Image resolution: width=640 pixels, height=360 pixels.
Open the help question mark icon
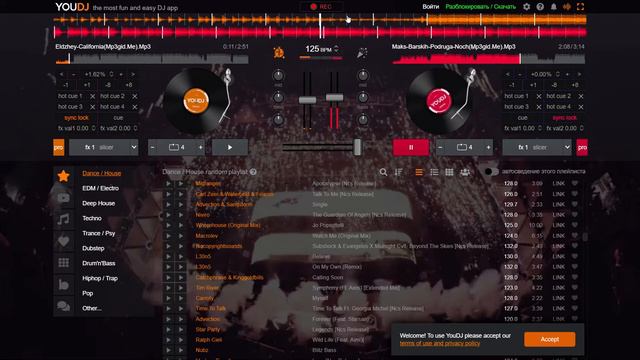coord(540,7)
